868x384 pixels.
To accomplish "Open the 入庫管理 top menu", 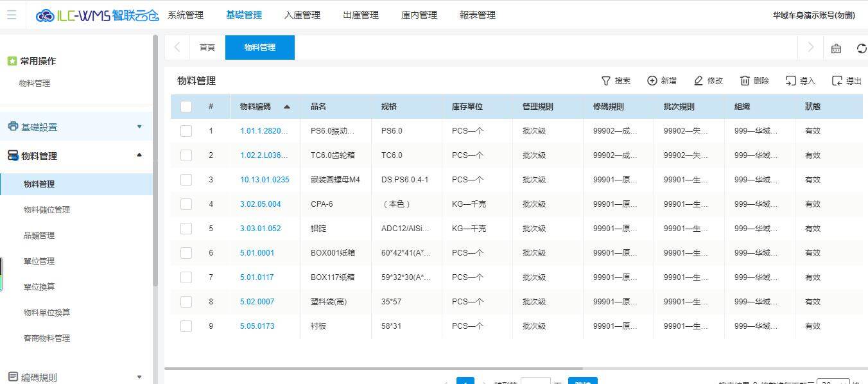I will pyautogui.click(x=302, y=15).
